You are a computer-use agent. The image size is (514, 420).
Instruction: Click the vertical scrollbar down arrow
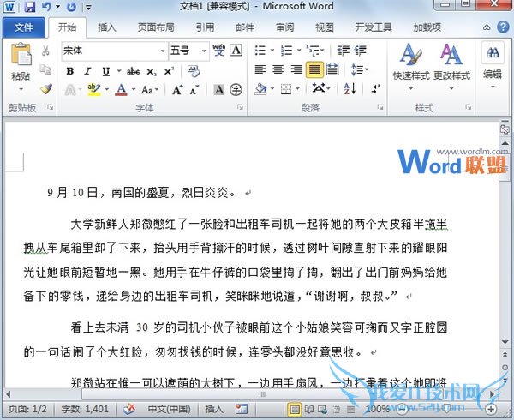505,342
